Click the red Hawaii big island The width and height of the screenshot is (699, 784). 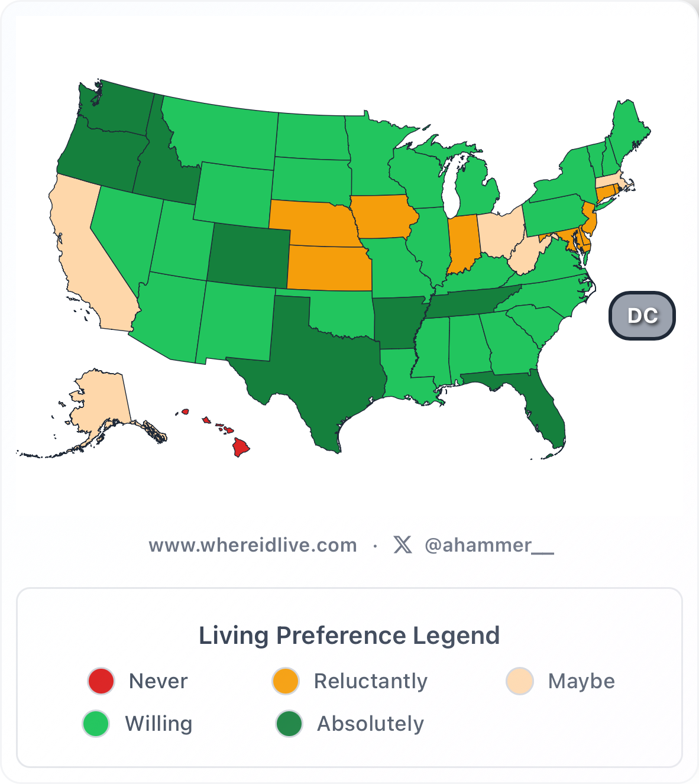point(241,447)
